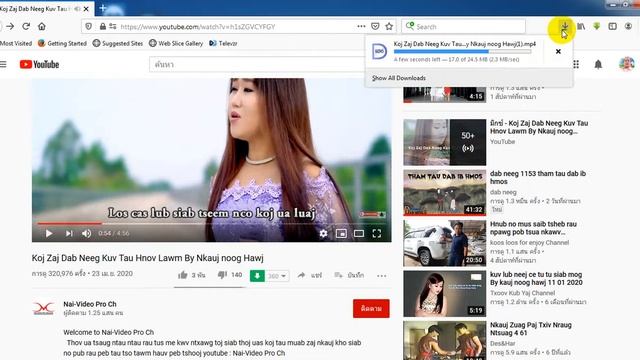The image size is (640, 360).
Task: Open more actions three dots under video
Action: pyautogui.click(x=382, y=276)
